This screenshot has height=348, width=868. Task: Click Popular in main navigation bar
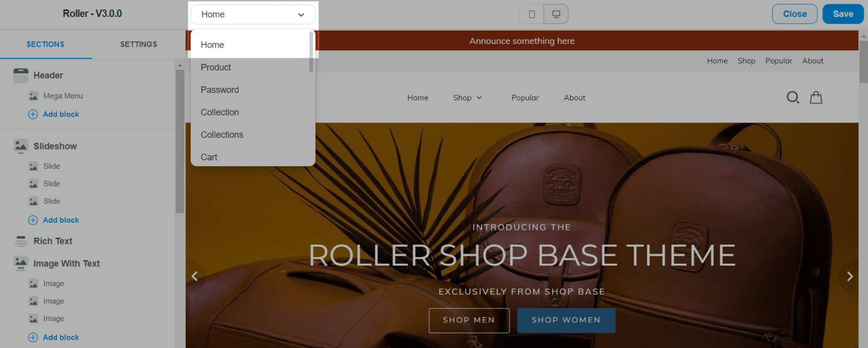pyautogui.click(x=525, y=98)
